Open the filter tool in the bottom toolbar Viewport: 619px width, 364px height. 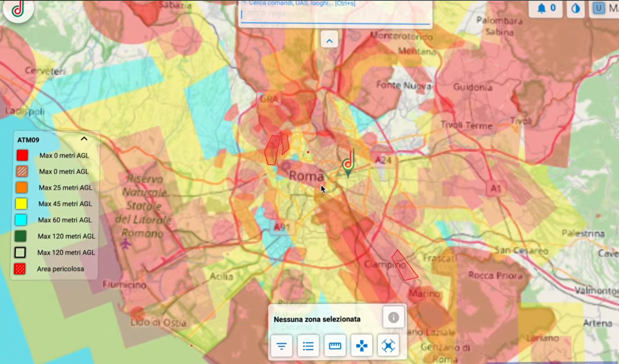(x=282, y=346)
